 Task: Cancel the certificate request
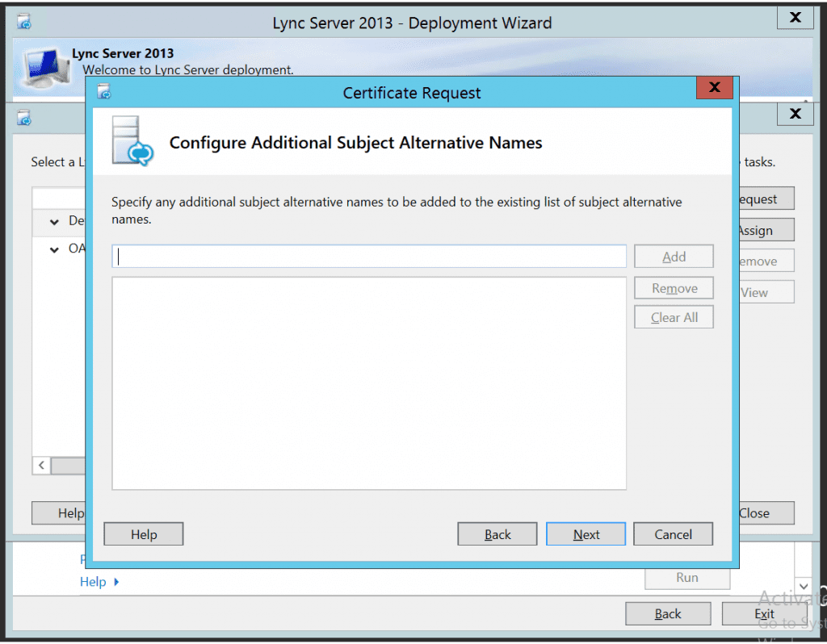point(673,534)
